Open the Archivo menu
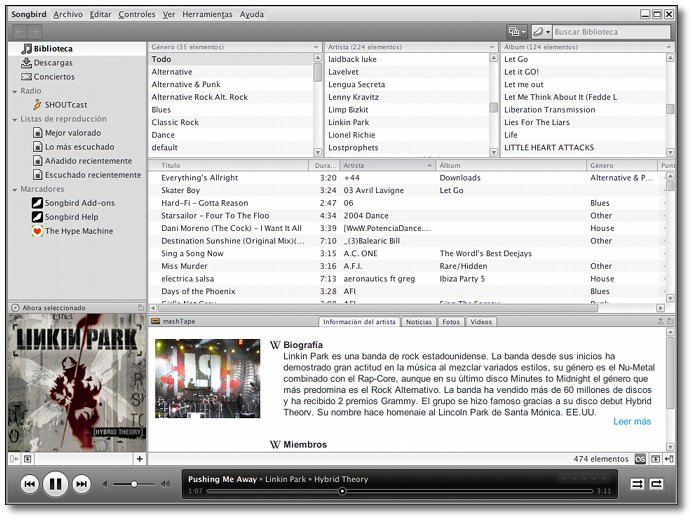The width and height of the screenshot is (693, 520). click(68, 15)
